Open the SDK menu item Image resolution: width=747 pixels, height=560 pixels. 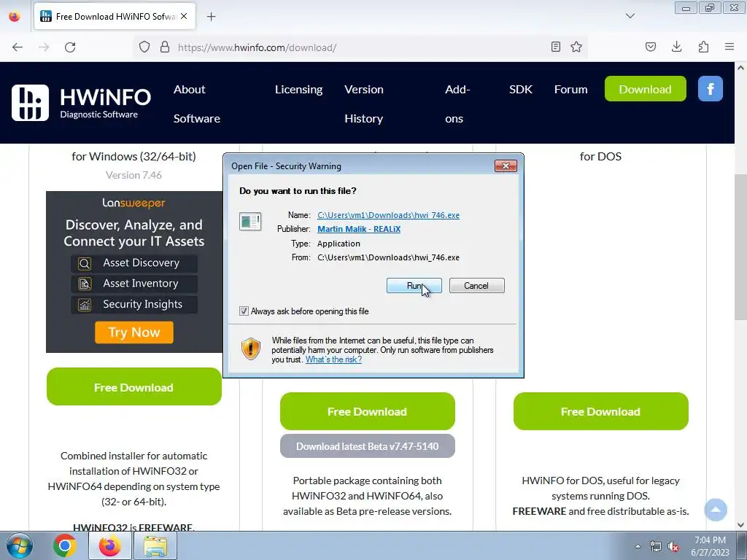[x=521, y=90]
